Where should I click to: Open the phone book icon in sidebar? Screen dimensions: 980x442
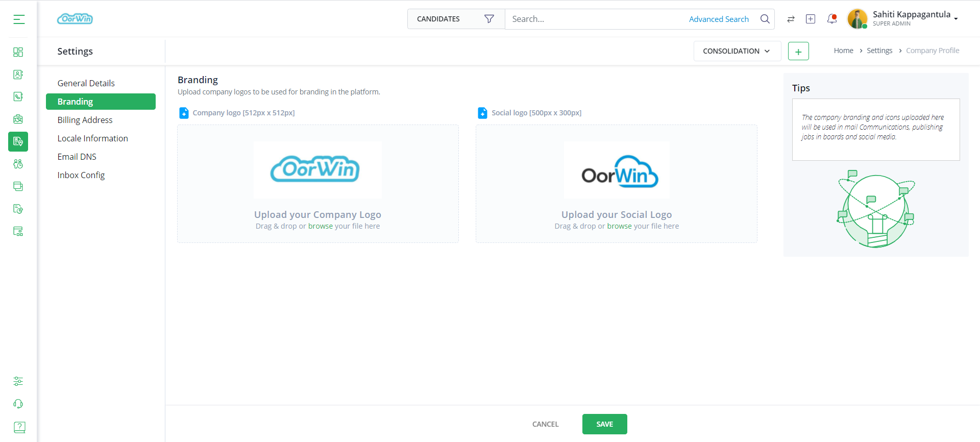point(18,96)
